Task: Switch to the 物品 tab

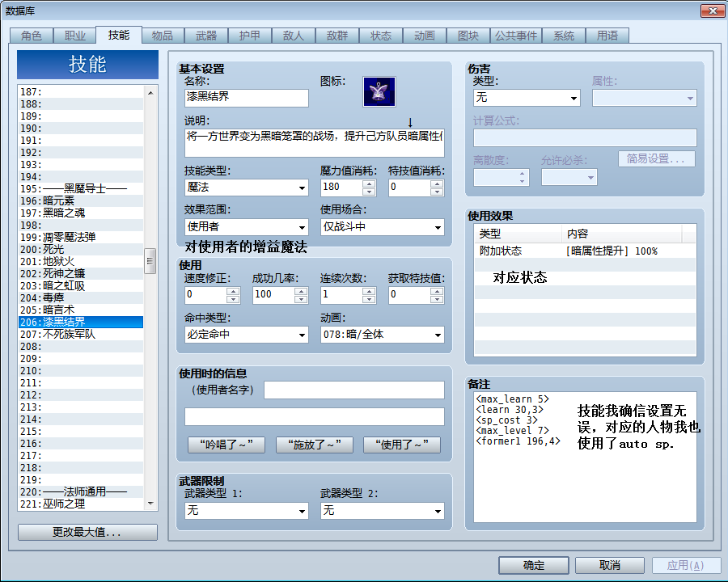Action: pos(163,36)
